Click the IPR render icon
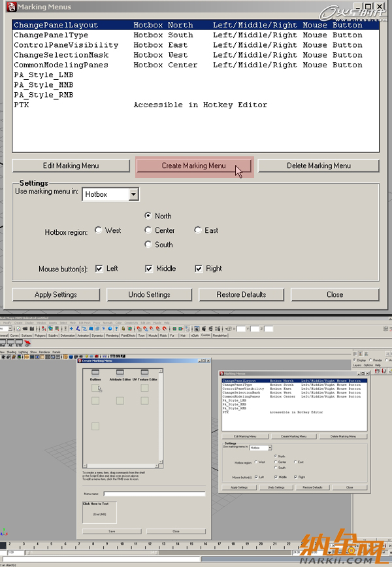Screen dimensions: 392x567 coord(210,329)
